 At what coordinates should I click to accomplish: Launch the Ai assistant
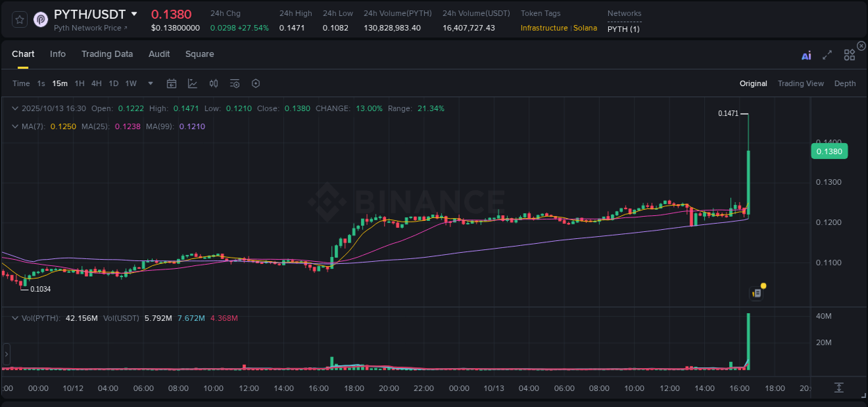coord(806,54)
